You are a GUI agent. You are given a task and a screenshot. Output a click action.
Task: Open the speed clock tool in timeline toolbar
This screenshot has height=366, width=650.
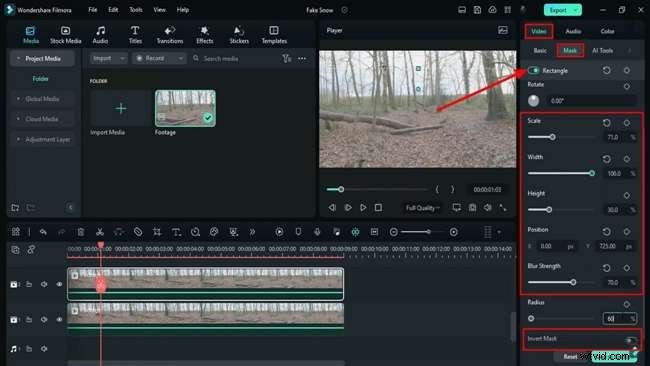(195, 232)
